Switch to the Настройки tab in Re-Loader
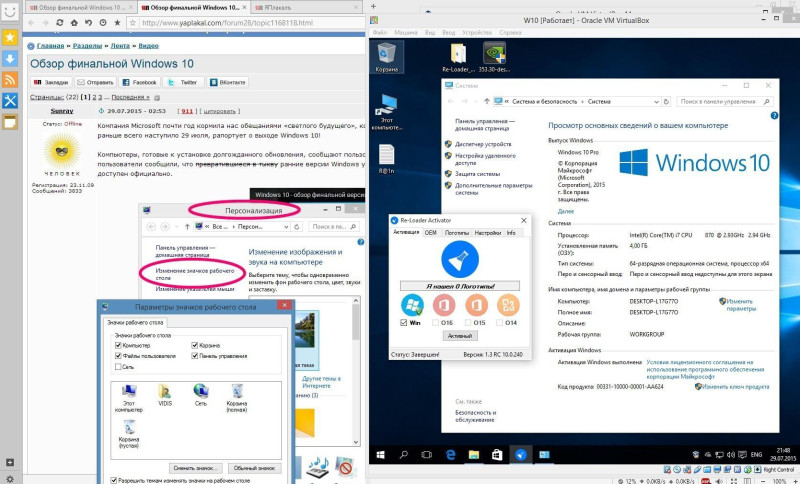This screenshot has width=800, height=484. [x=487, y=233]
